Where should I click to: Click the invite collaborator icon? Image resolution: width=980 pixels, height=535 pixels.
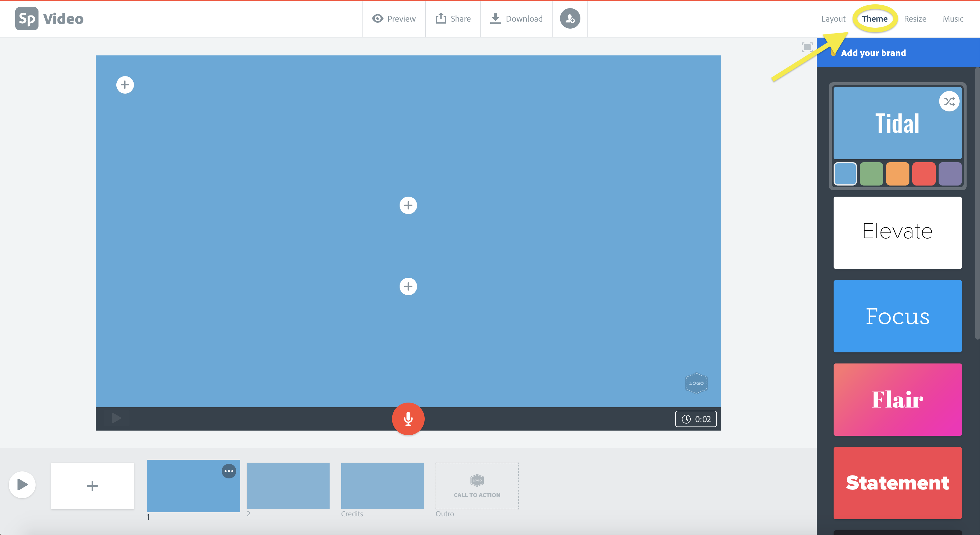pos(570,19)
